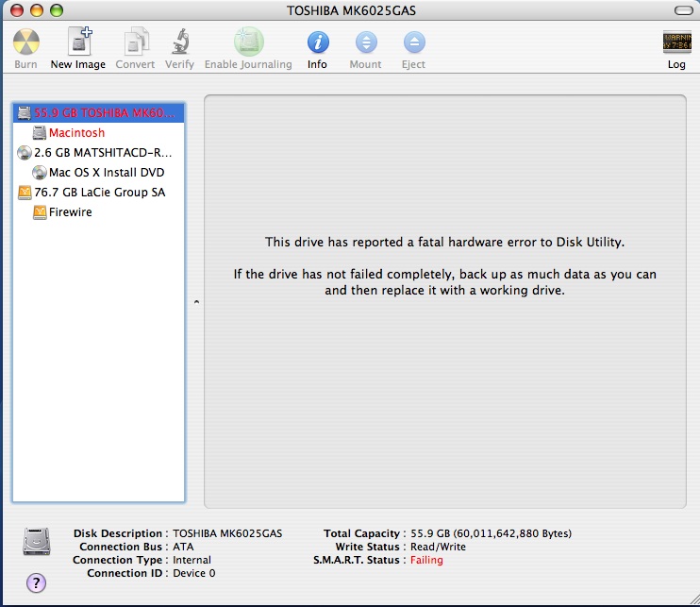Open the Log viewer
The height and width of the screenshot is (607, 700).
[x=676, y=42]
